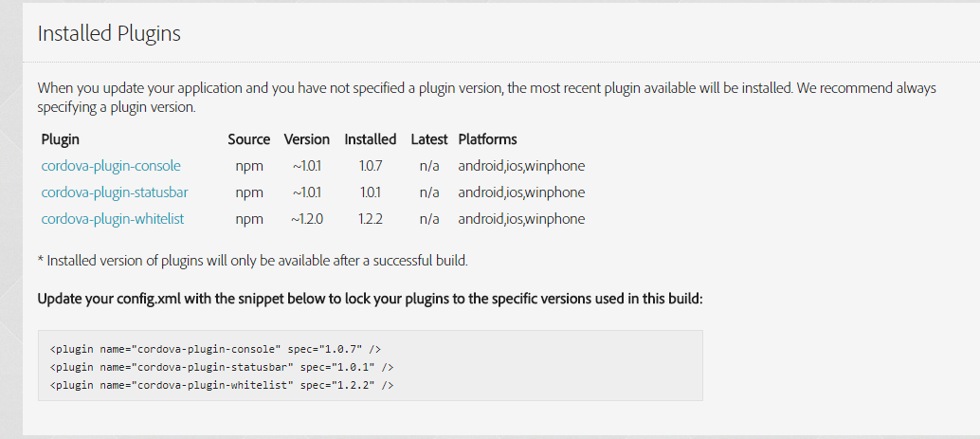Click platforms cell in console plugin row

pyautogui.click(x=521, y=166)
